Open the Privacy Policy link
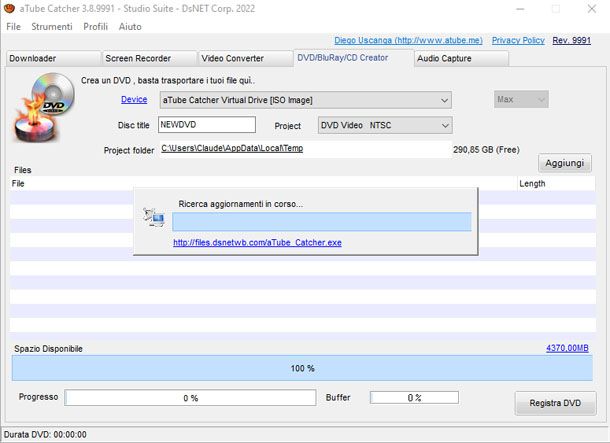Image resolution: width=610 pixels, height=443 pixels. 518,40
